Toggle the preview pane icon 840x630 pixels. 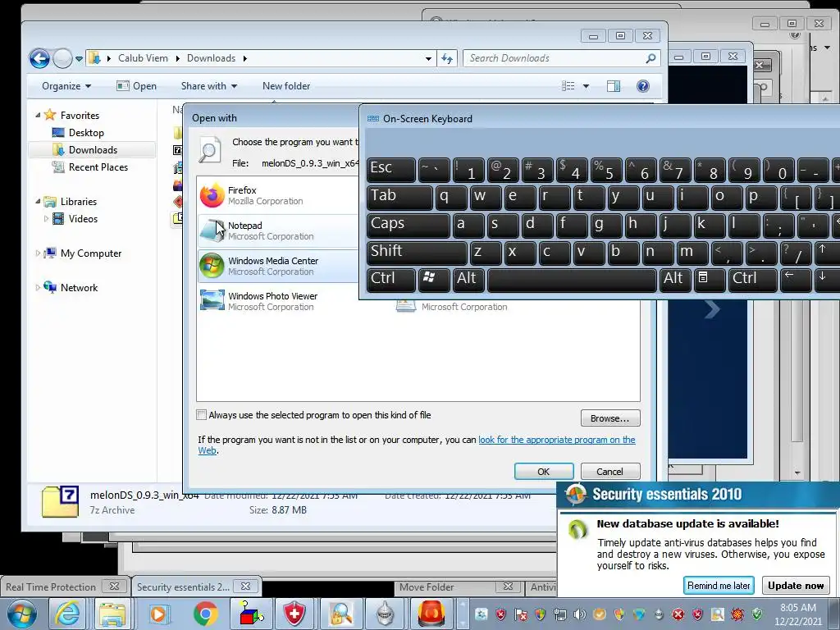[614, 86]
